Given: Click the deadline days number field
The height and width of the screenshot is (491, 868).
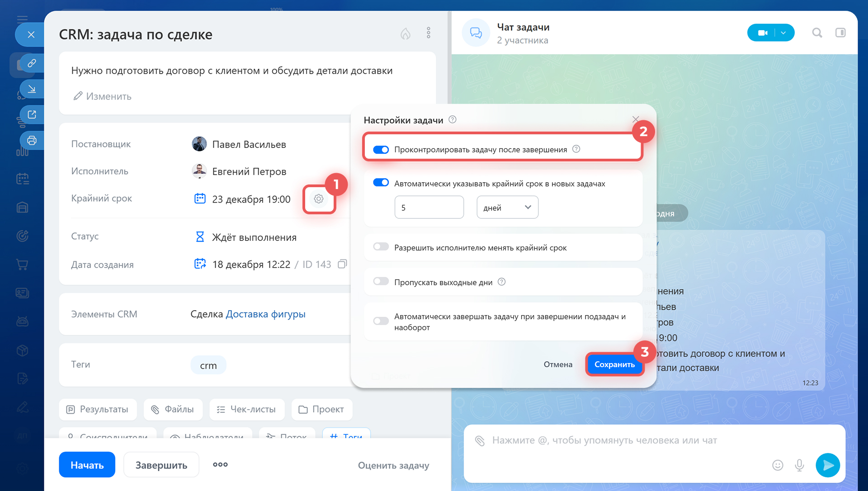Looking at the screenshot, I should tap(429, 208).
